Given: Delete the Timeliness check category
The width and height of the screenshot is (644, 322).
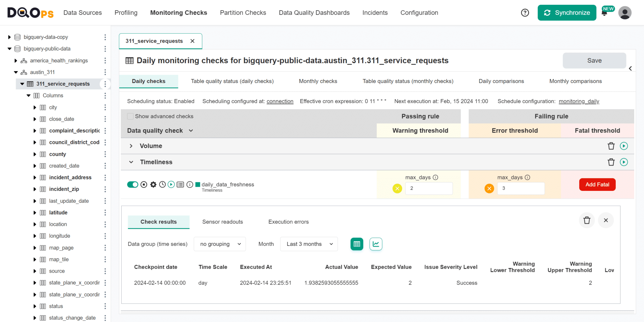Looking at the screenshot, I should [x=611, y=162].
